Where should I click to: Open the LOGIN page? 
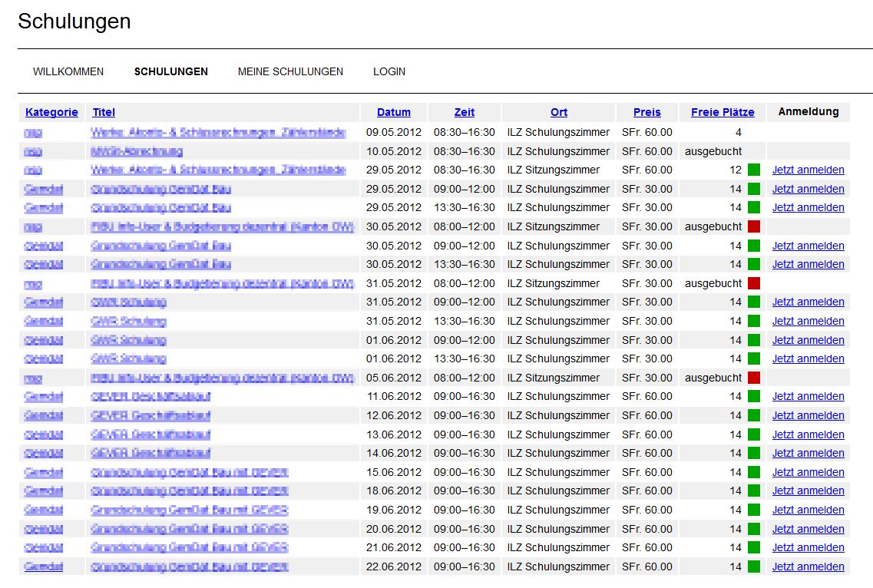389,71
